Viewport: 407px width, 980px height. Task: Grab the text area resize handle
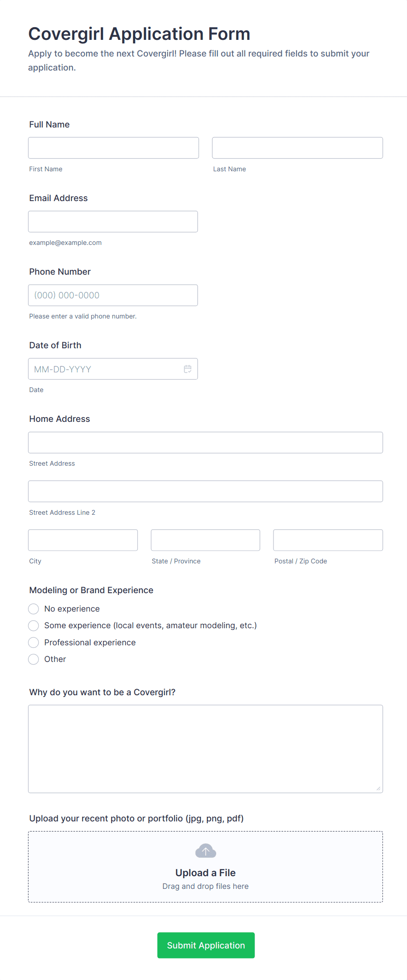(x=379, y=789)
